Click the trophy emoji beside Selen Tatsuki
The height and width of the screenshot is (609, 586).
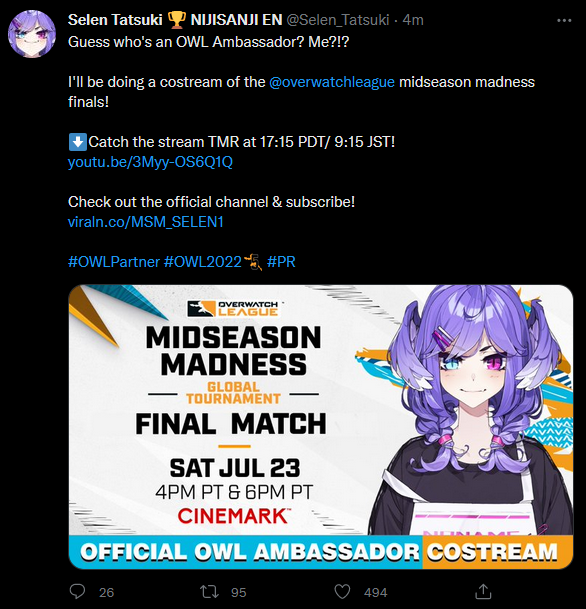[176, 20]
